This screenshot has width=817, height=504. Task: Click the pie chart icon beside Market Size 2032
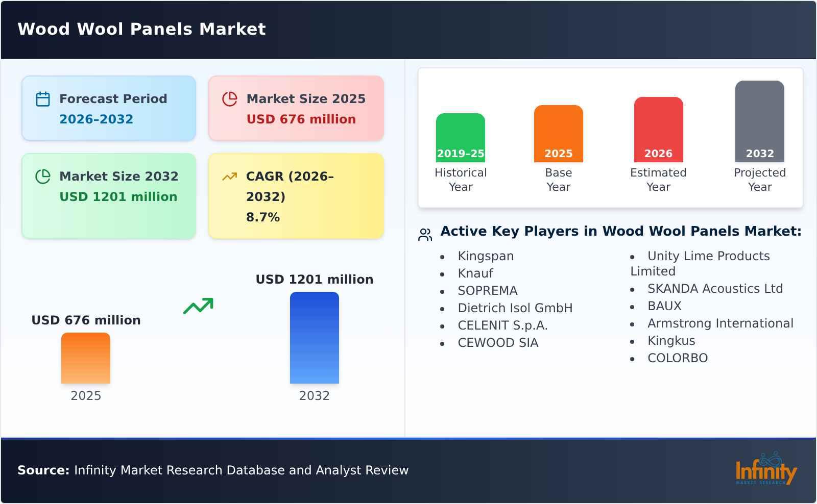tap(43, 177)
